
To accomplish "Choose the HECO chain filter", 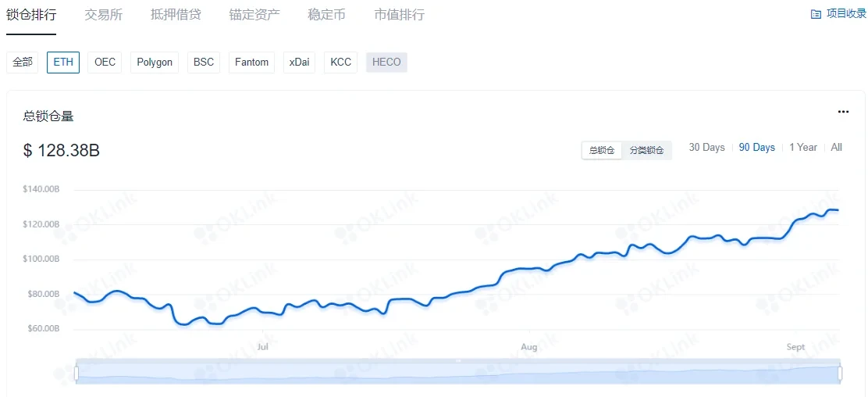I will pyautogui.click(x=386, y=63).
